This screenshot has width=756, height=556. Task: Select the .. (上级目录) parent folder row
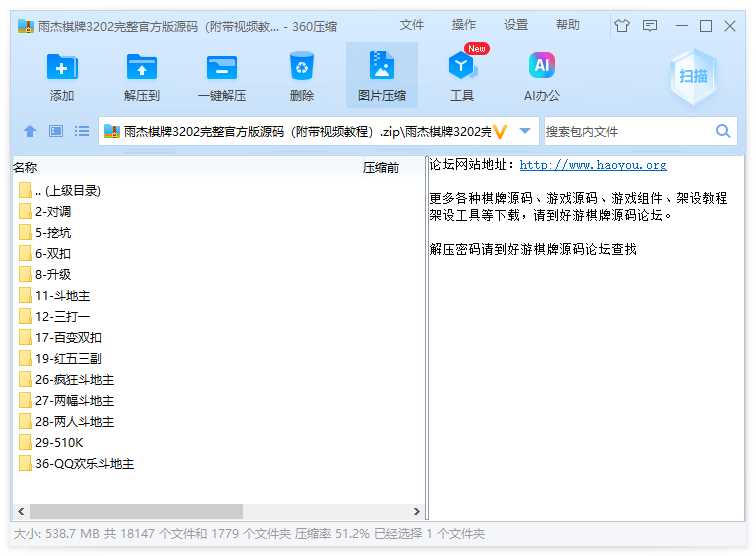point(60,190)
